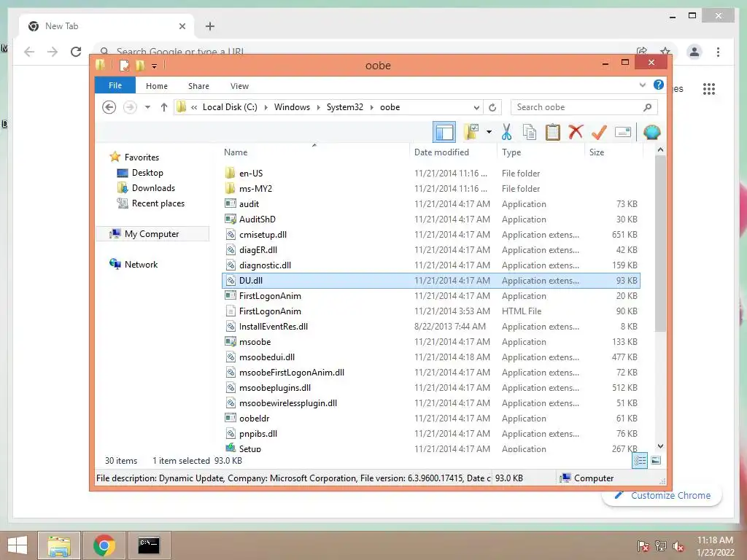Image resolution: width=747 pixels, height=560 pixels.
Task: Expand the hidden path chevron in address bar
Action: pyautogui.click(x=194, y=107)
